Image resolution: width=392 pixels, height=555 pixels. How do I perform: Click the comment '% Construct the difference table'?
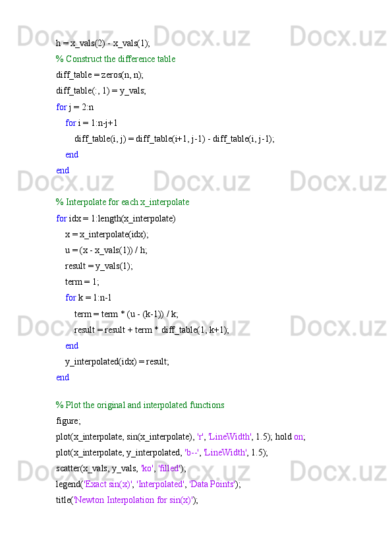pyautogui.click(x=116, y=59)
